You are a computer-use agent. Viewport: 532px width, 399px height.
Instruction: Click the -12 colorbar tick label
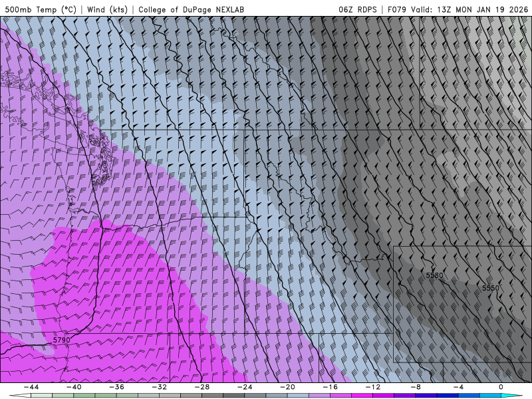[x=373, y=387]
